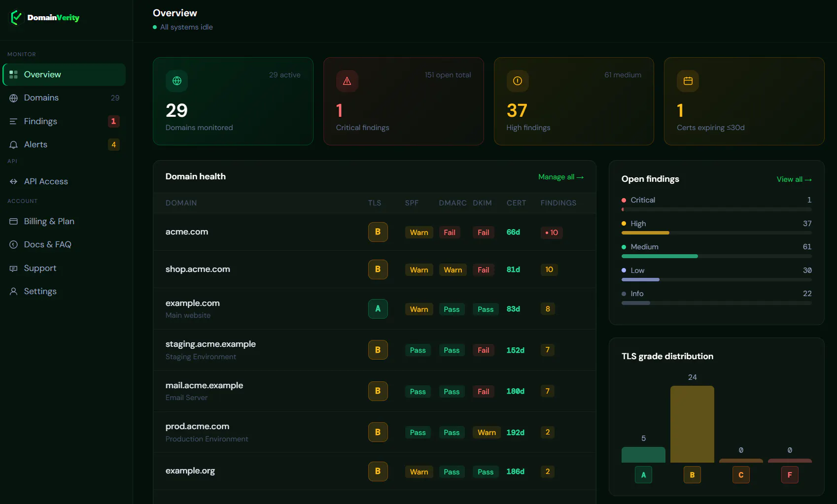The image size is (837, 504).
Task: Open the shop.acme.com domain row
Action: [375, 269]
